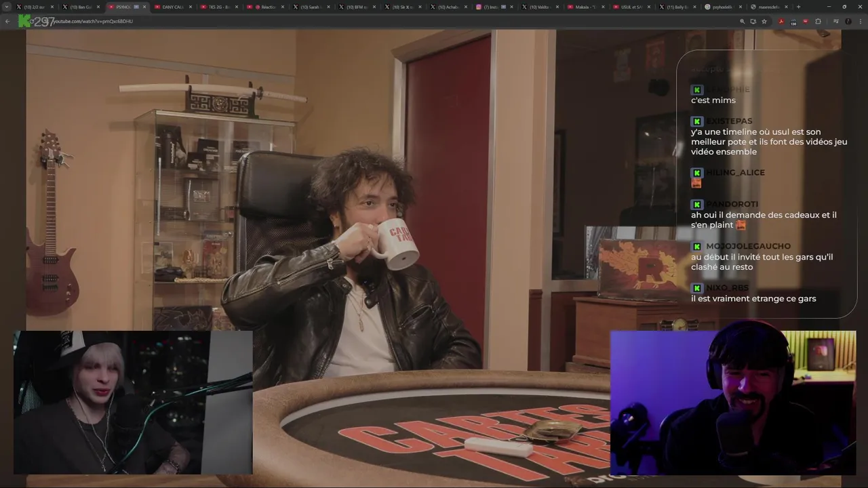Click Kick badge next to PANDOROTI

tap(696, 204)
